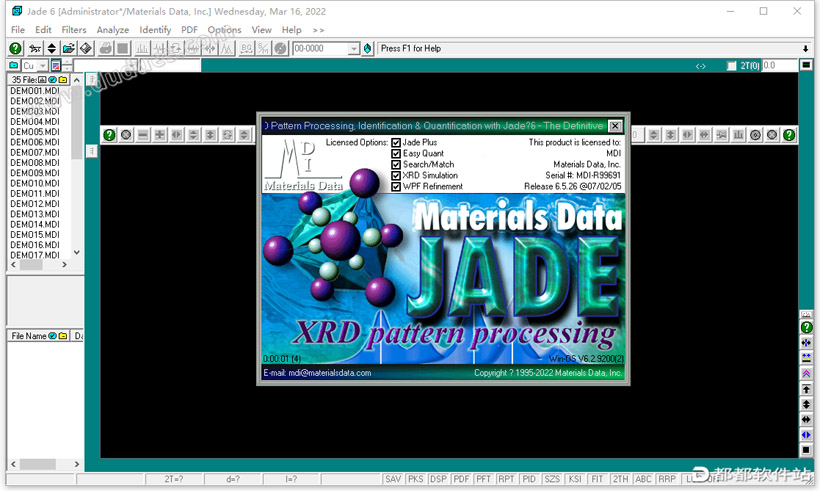Screen dimensions: 820x491
Task: Open the Edit menu
Action: pos(43,30)
